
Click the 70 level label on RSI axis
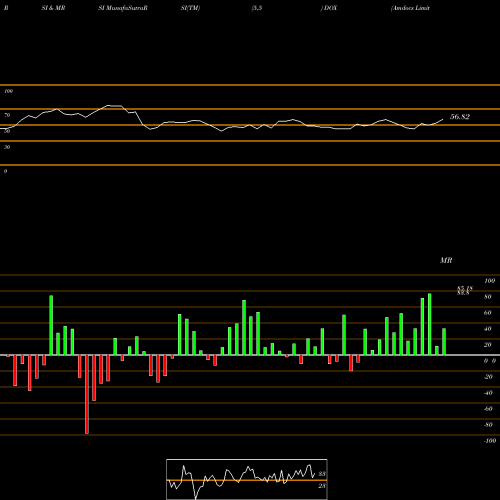pyautogui.click(x=7, y=115)
